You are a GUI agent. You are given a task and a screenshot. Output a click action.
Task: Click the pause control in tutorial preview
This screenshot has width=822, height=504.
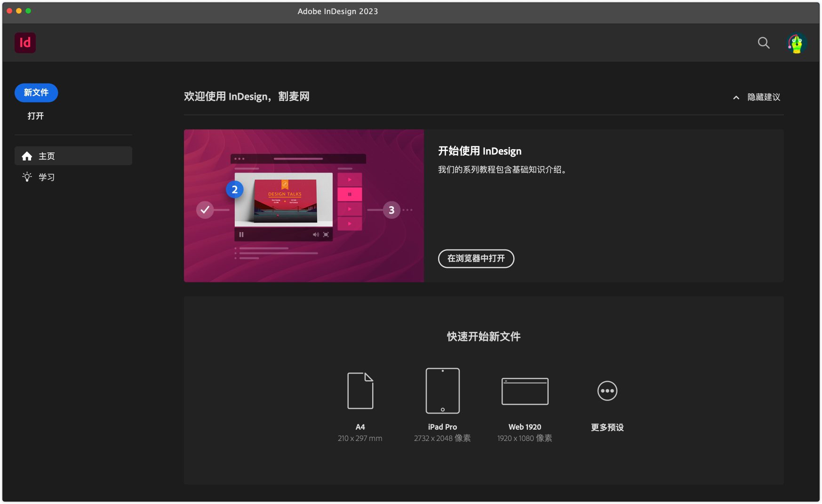click(241, 234)
